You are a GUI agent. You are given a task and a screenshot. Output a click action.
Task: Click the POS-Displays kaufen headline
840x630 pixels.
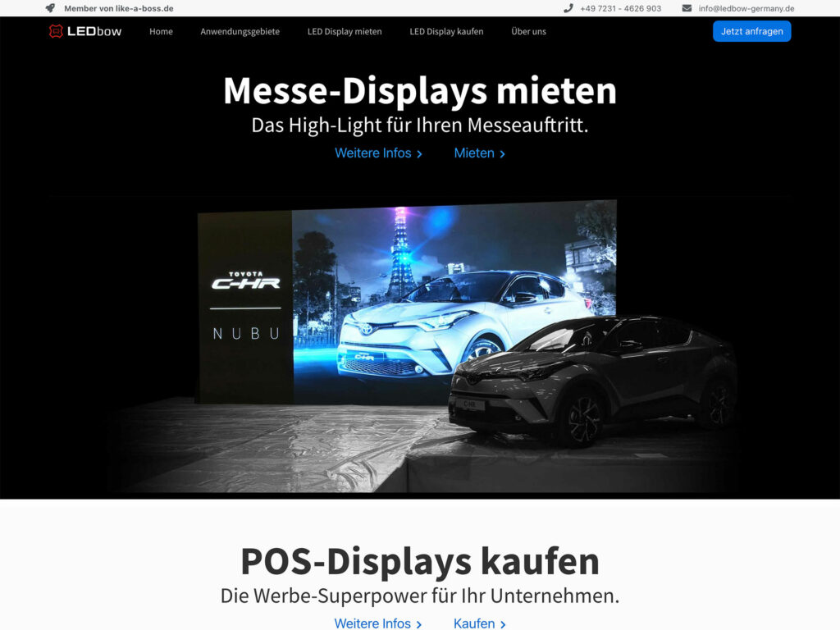[420, 561]
